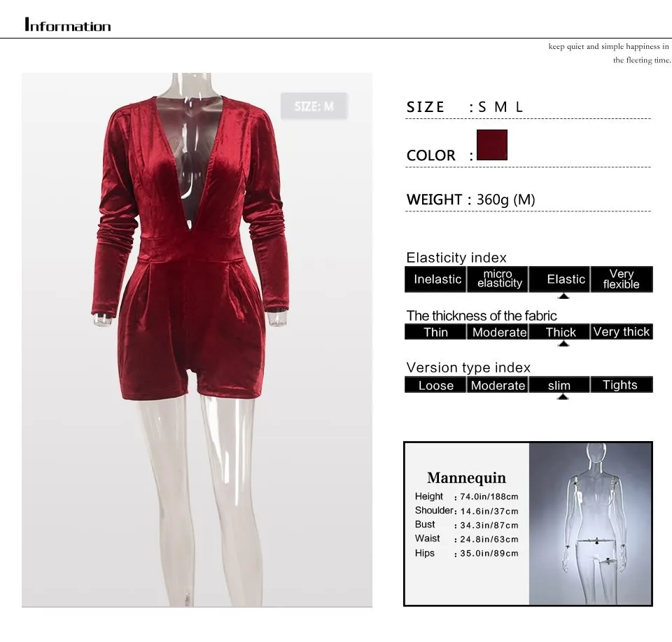Click the transparent mannequin measurement photo
The height and width of the screenshot is (642, 672).
pos(591,524)
